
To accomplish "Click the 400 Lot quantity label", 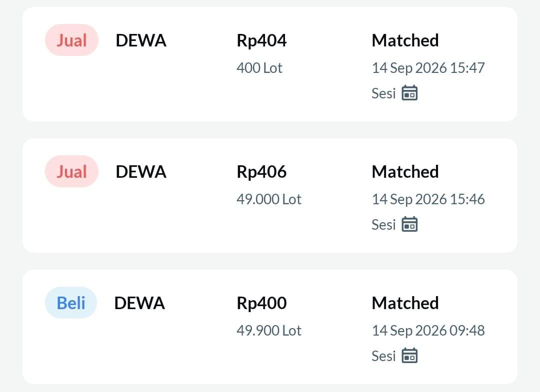I will click(x=259, y=68).
